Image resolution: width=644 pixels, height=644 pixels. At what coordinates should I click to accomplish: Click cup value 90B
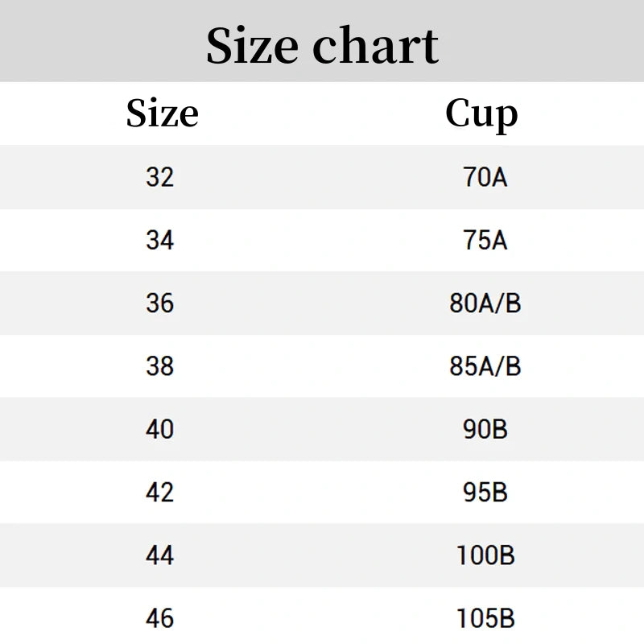pyautogui.click(x=485, y=429)
